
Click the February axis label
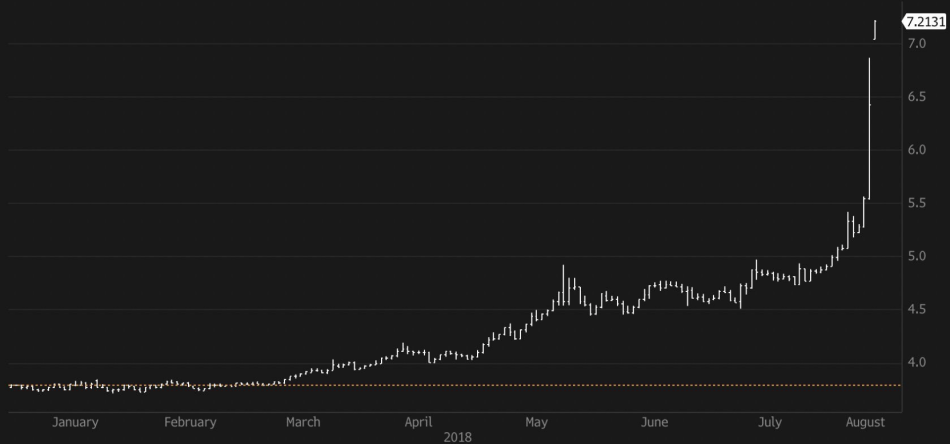(190, 422)
